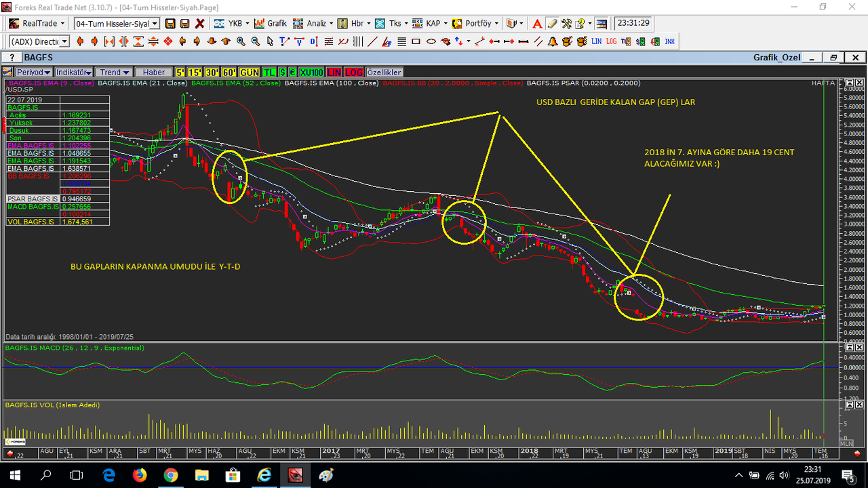Click the red letter A text icon
Image resolution: width=868 pixels, height=488 pixels.
[x=537, y=24]
